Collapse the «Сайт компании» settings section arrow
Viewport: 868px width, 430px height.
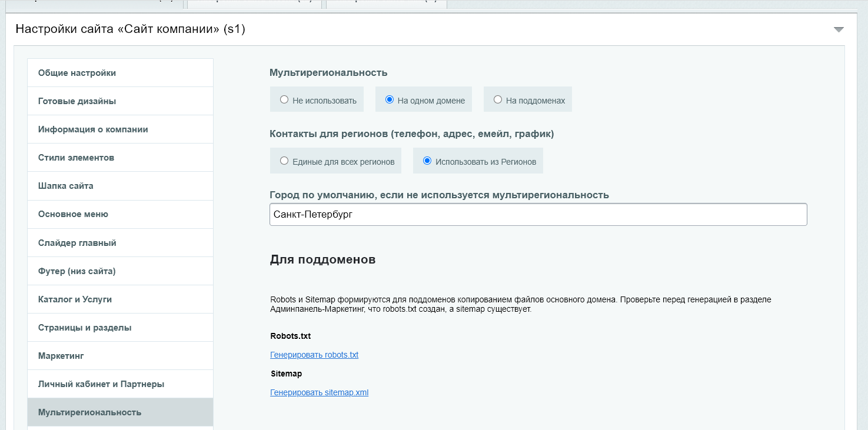coord(839,29)
